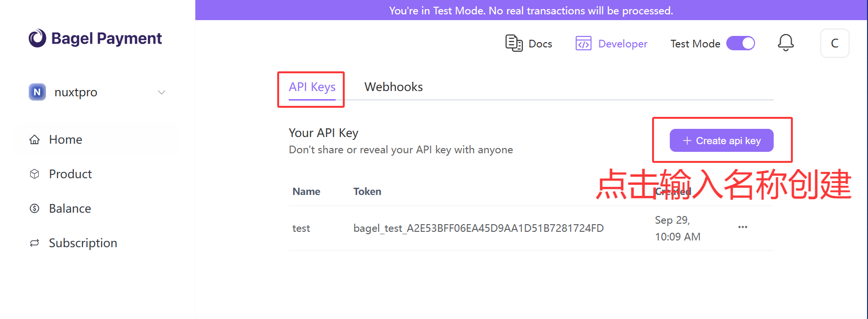Click the Home house icon
868x319 pixels.
point(34,140)
